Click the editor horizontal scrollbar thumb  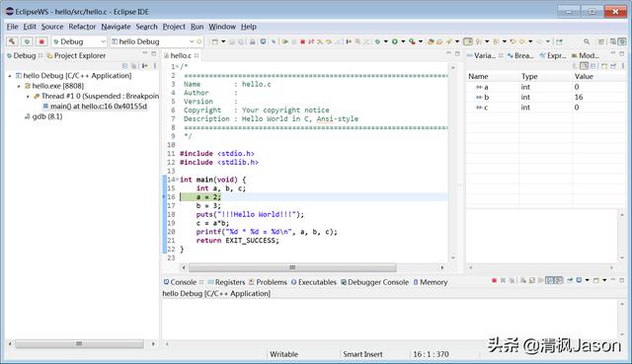click(x=292, y=267)
